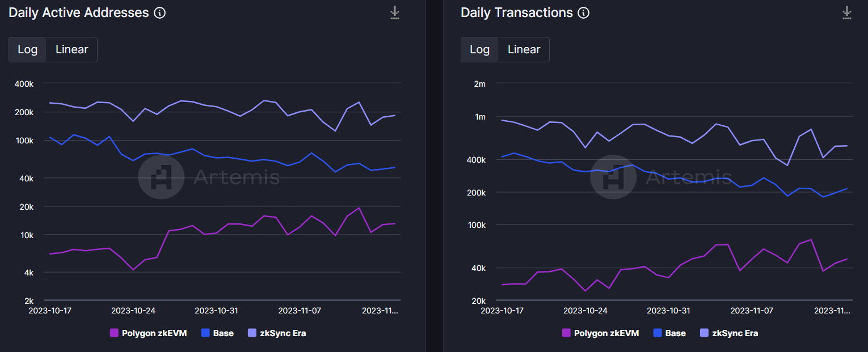Click the 4k axis label in Active Addresses

[29, 273]
